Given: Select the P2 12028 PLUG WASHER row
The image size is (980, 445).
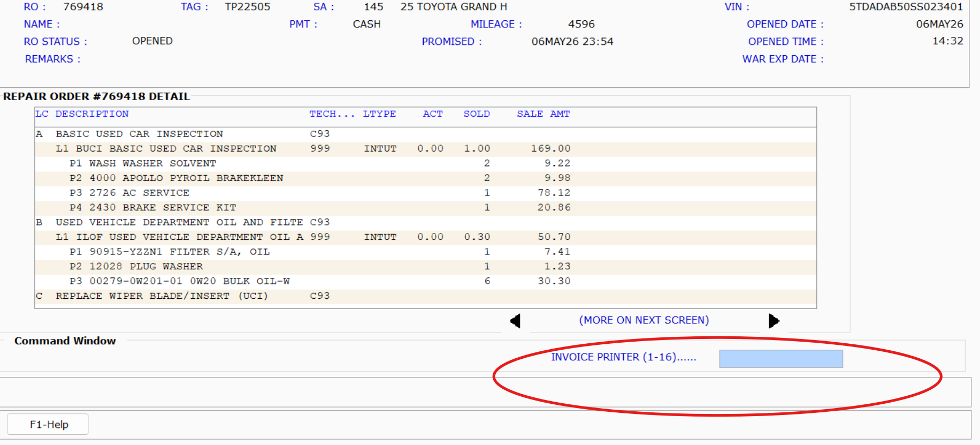Looking at the screenshot, I should click(x=425, y=267).
